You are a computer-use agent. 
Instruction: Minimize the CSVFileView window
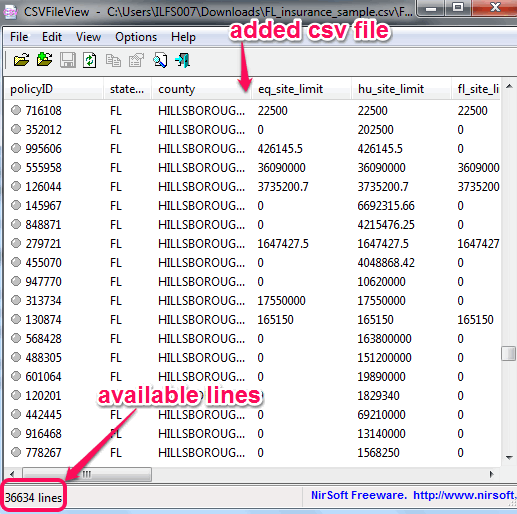tap(431, 8)
